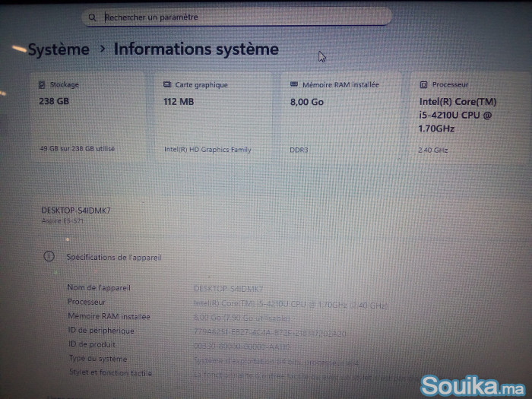Select the '49 GB sur 238 GB utilisé' text
The height and width of the screenshot is (399, 532).
[78, 149]
